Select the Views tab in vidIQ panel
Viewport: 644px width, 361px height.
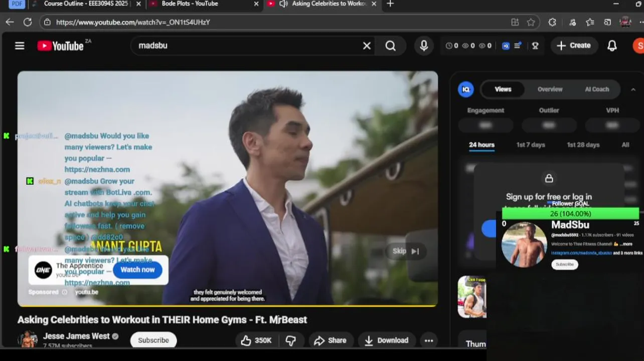click(503, 89)
